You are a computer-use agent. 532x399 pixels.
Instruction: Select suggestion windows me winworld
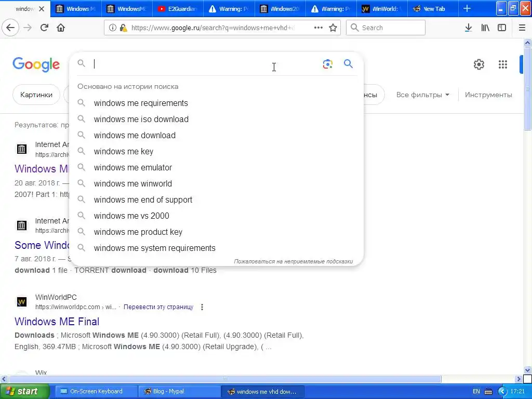(216, 183)
